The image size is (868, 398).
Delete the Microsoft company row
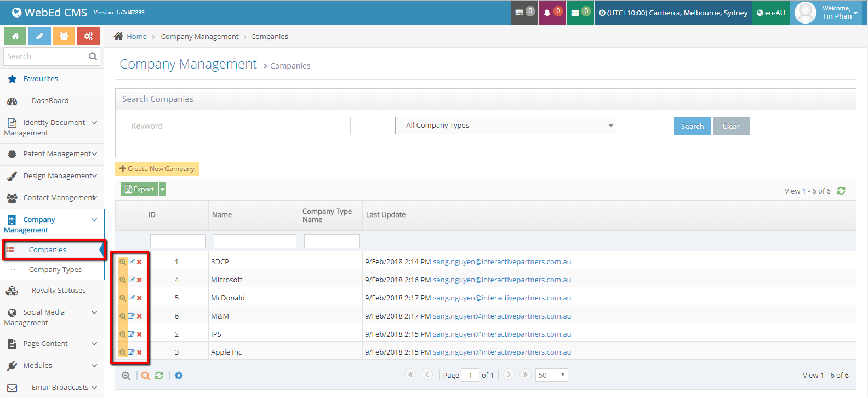[x=139, y=280]
